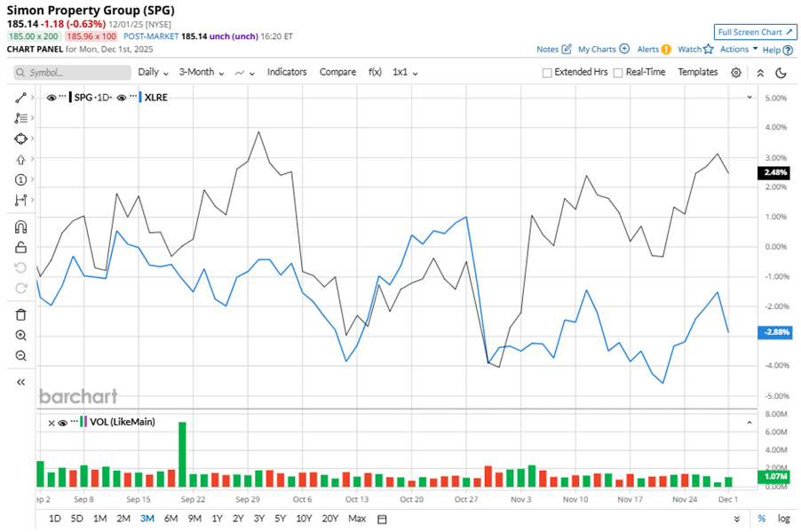Redo the chart action
801x532 pixels.
[x=20, y=289]
